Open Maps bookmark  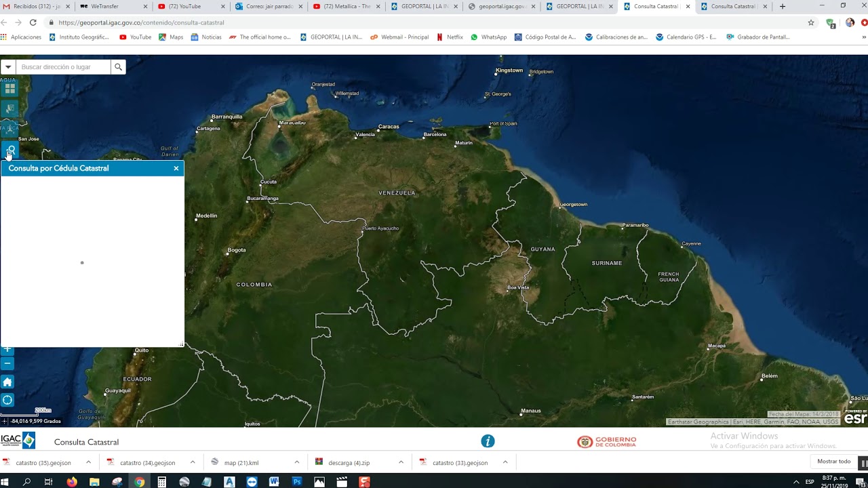[171, 37]
